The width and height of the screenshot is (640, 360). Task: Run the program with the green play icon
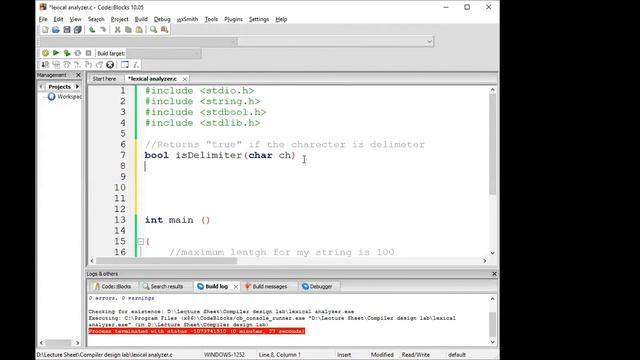56,53
